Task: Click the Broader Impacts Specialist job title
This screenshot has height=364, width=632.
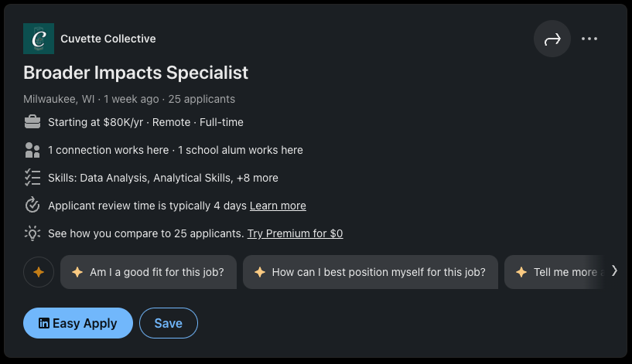Action: tap(136, 73)
